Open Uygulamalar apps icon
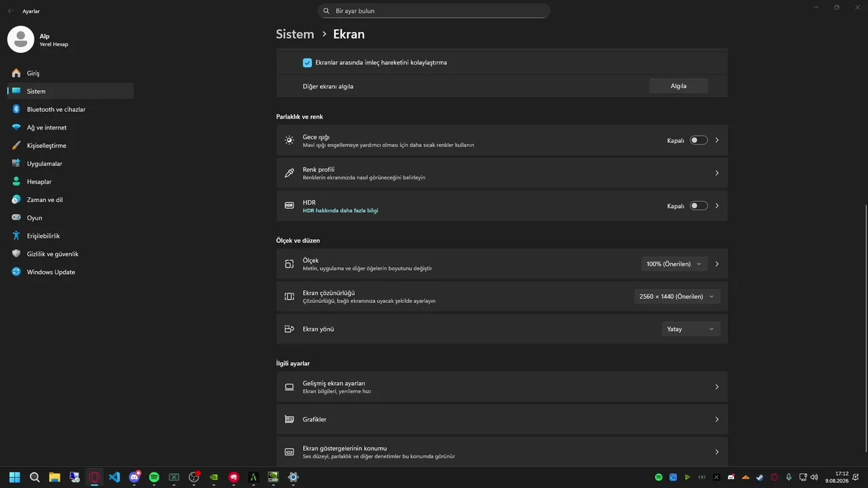Image resolution: width=868 pixels, height=488 pixels. pos(16,163)
